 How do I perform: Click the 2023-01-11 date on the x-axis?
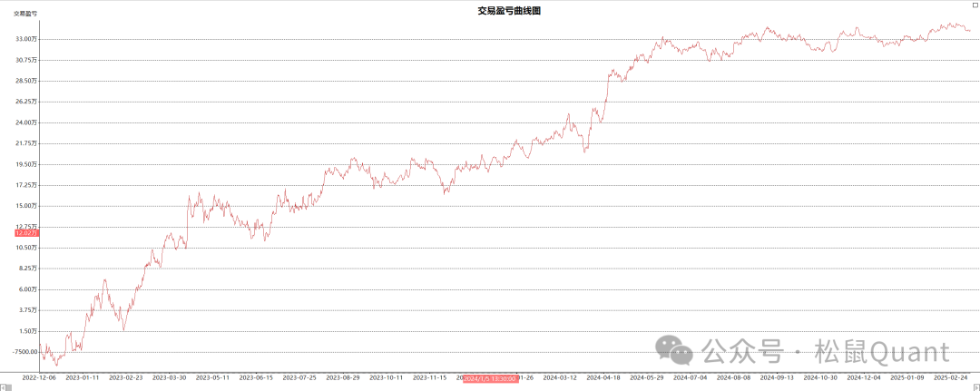83,376
